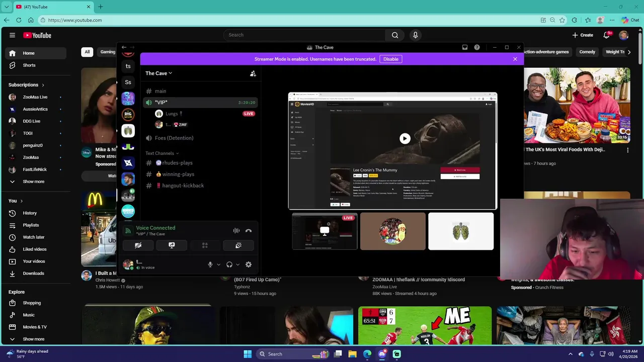Focus the YouTube search box

point(304,35)
